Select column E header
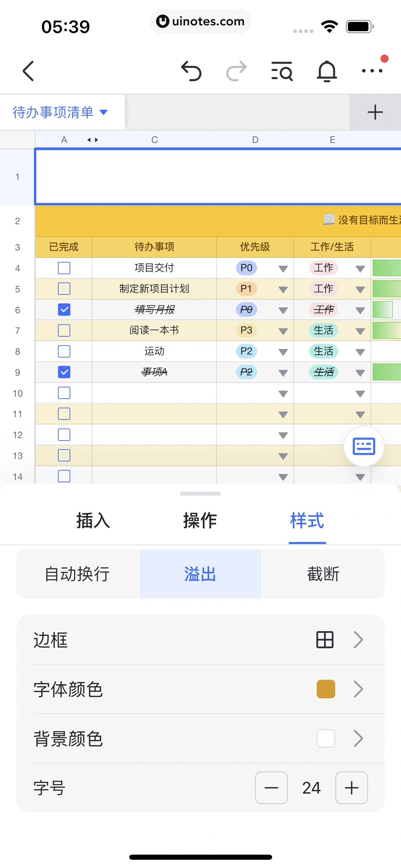Image resolution: width=401 pixels, height=868 pixels. 332,140
